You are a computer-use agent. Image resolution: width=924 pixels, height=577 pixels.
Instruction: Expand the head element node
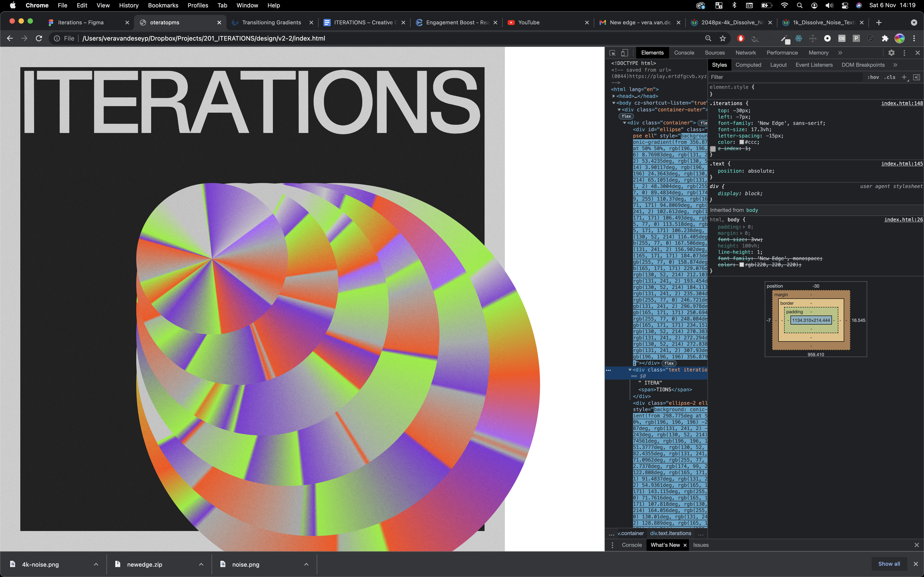[x=614, y=96]
